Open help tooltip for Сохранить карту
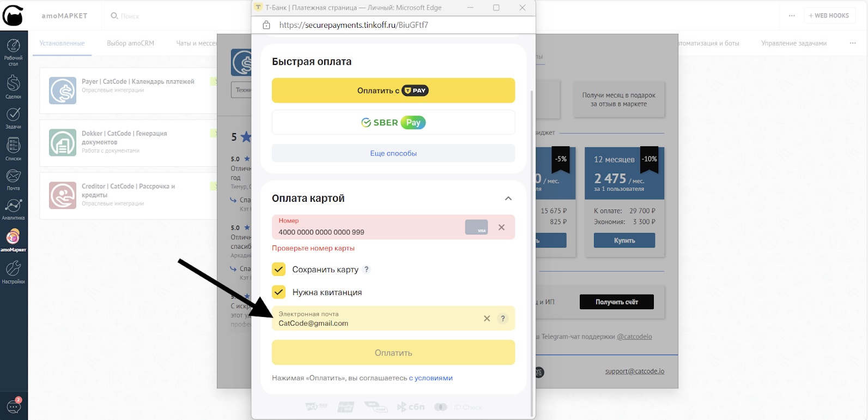The image size is (868, 420). tap(367, 269)
